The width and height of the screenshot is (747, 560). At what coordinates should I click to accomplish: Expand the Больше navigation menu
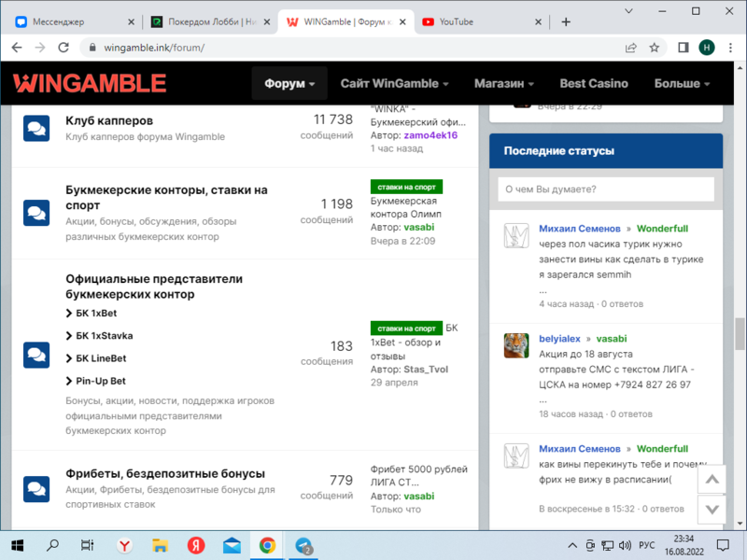(x=682, y=84)
